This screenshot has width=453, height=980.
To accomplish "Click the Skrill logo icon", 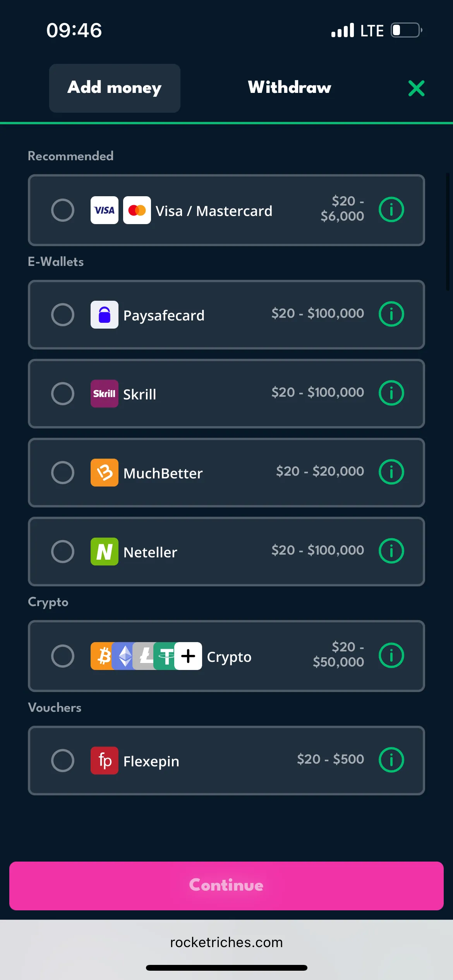I will [x=104, y=394].
